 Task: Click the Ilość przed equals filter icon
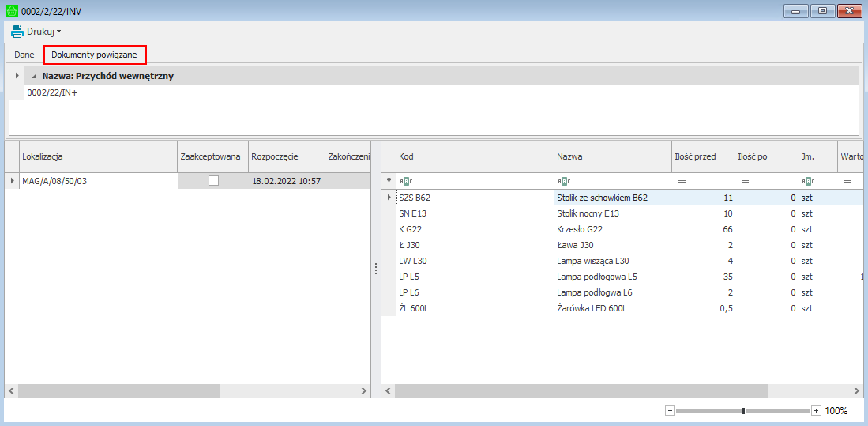682,181
